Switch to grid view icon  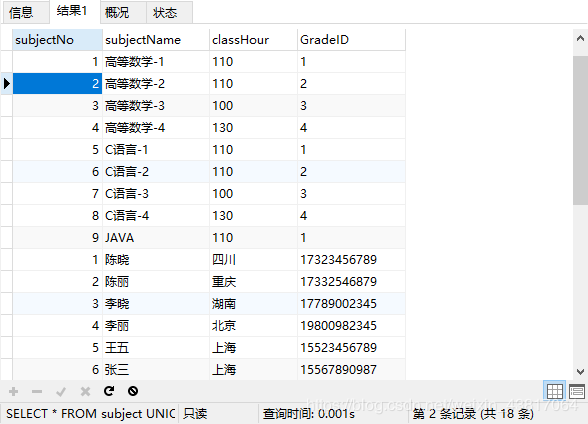[554, 391]
